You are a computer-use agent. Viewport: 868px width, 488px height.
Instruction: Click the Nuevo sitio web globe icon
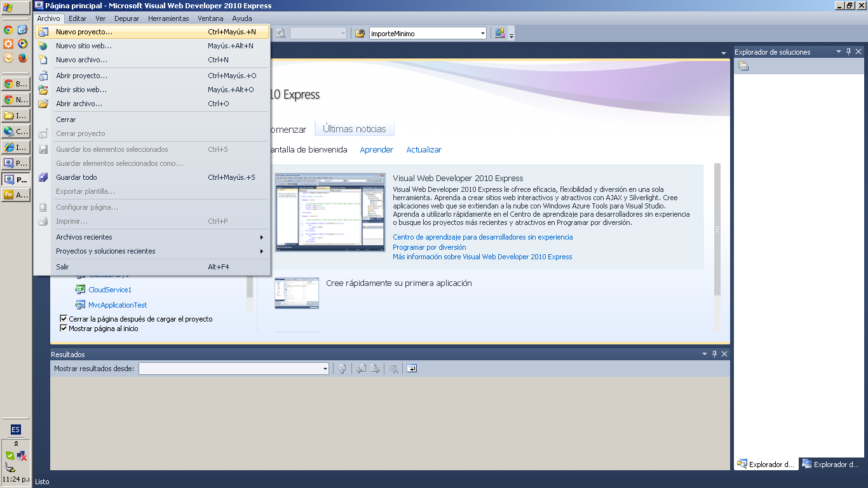point(43,46)
